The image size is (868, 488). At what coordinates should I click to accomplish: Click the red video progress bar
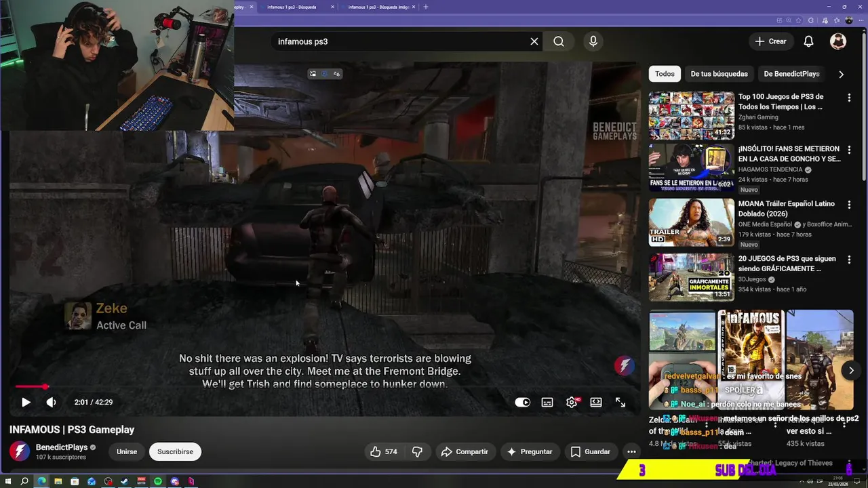[x=325, y=386]
